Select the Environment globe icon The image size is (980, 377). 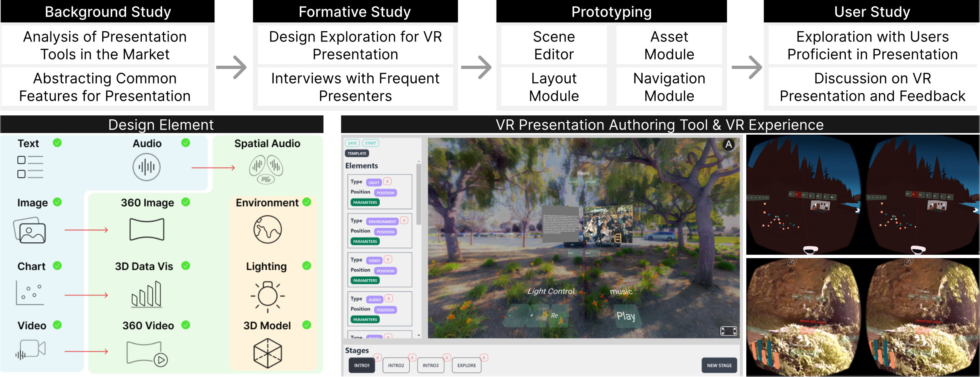click(x=267, y=229)
